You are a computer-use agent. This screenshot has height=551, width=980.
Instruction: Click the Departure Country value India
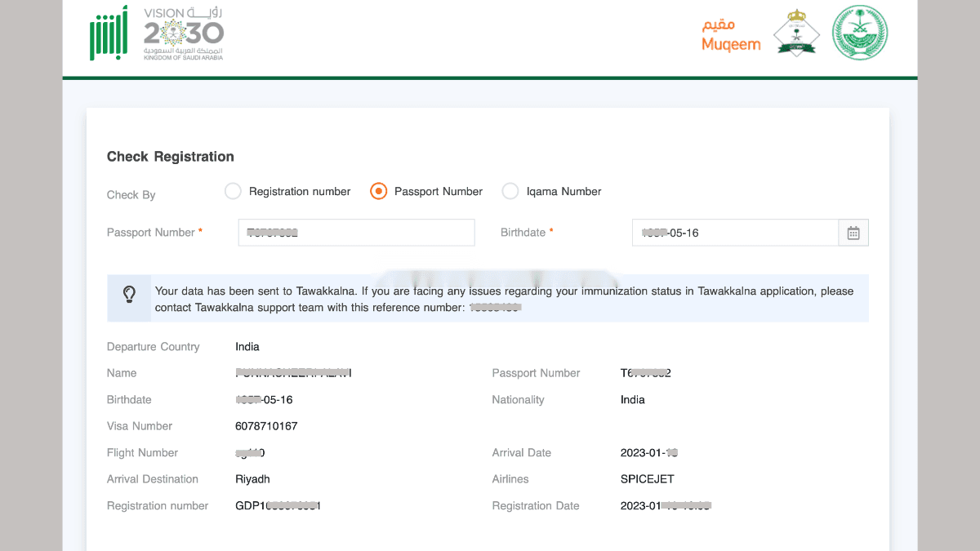247,347
